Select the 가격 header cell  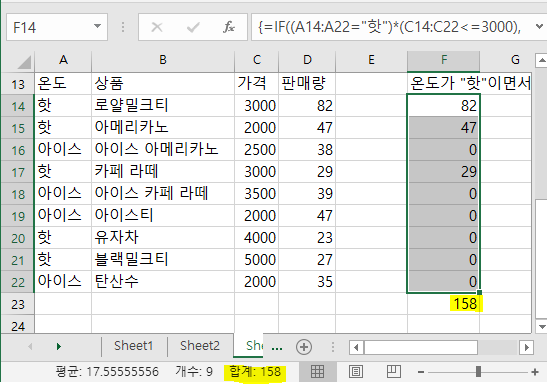click(257, 84)
